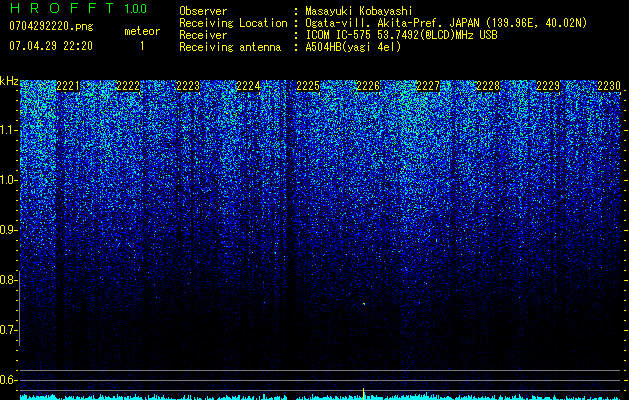Click time marker 2227

(428, 86)
